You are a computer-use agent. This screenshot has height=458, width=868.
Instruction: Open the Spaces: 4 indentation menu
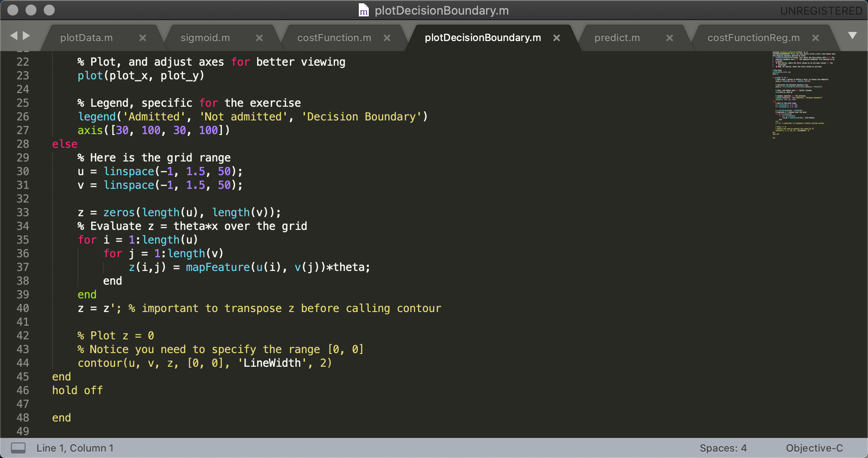[723, 448]
